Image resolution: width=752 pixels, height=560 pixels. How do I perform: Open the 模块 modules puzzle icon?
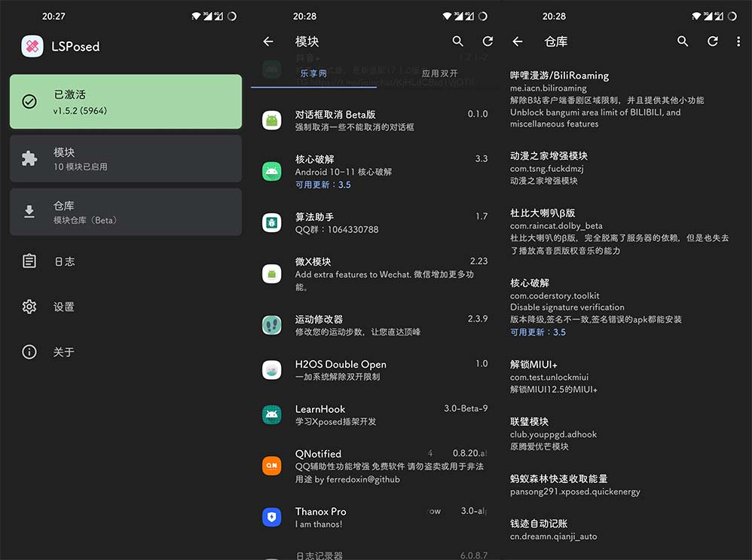(x=29, y=158)
